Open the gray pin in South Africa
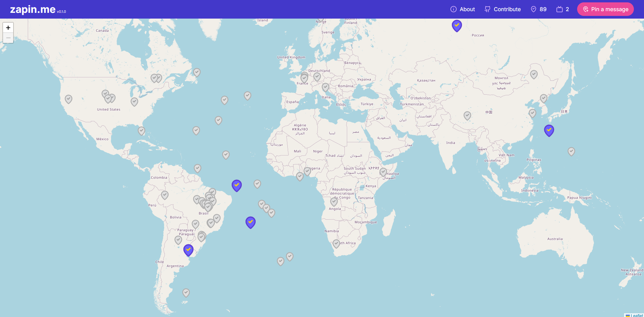 [x=336, y=243]
